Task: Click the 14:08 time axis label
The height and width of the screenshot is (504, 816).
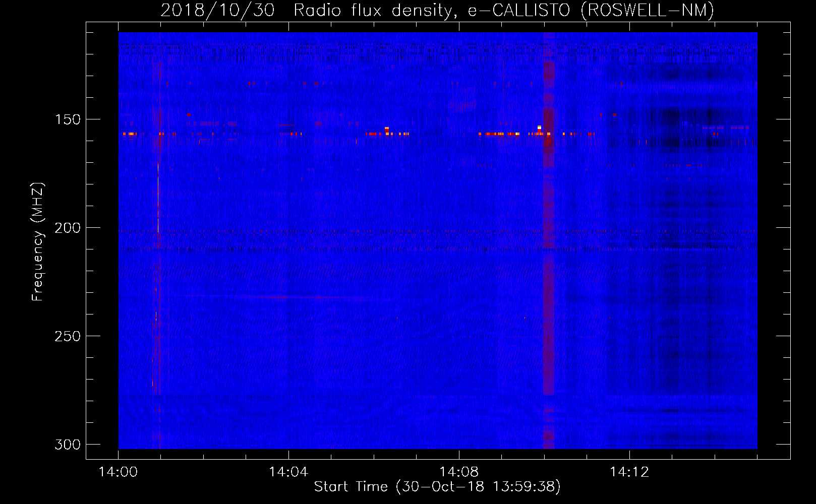Action: pos(459,472)
